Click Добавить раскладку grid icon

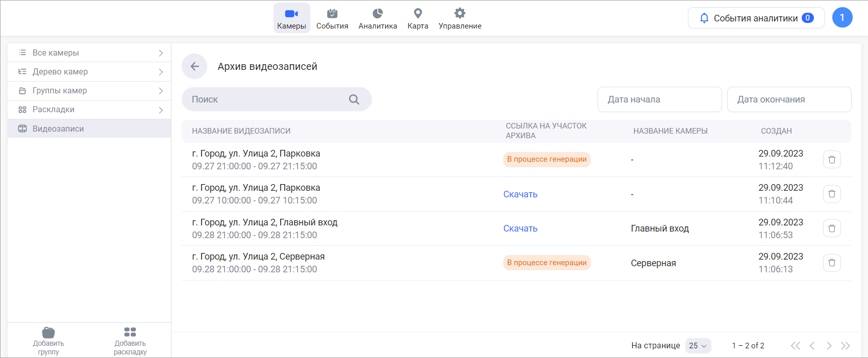[x=130, y=333]
